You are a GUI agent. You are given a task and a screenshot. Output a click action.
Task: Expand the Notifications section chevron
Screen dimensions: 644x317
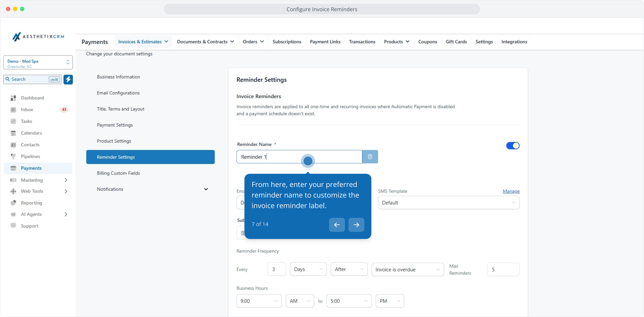(206, 189)
